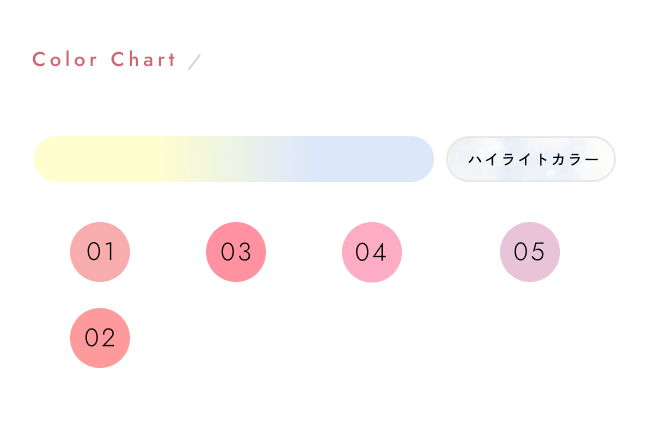Click the ハイライトカラー button
This screenshot has height=448, width=650.
[x=531, y=159]
